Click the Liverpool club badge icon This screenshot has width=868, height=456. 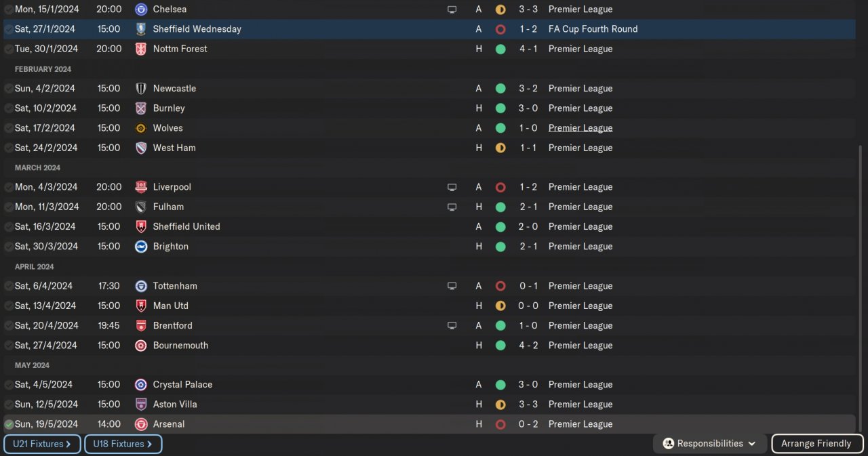pyautogui.click(x=141, y=187)
